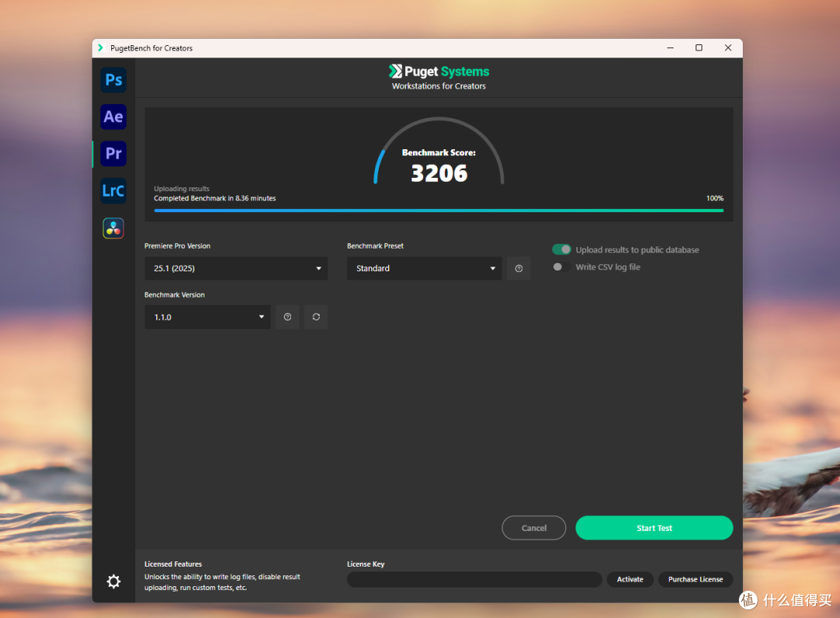Screen dimensions: 840x618
Task: Click the Purchase License button
Action: 695,579
